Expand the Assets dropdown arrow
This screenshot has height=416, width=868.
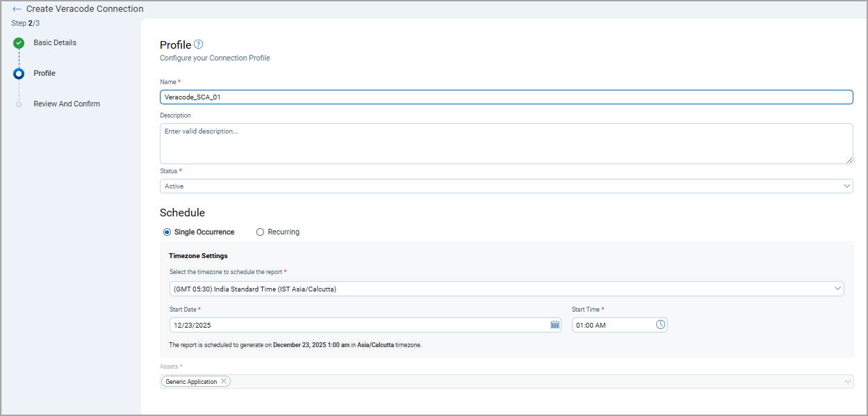(x=847, y=382)
